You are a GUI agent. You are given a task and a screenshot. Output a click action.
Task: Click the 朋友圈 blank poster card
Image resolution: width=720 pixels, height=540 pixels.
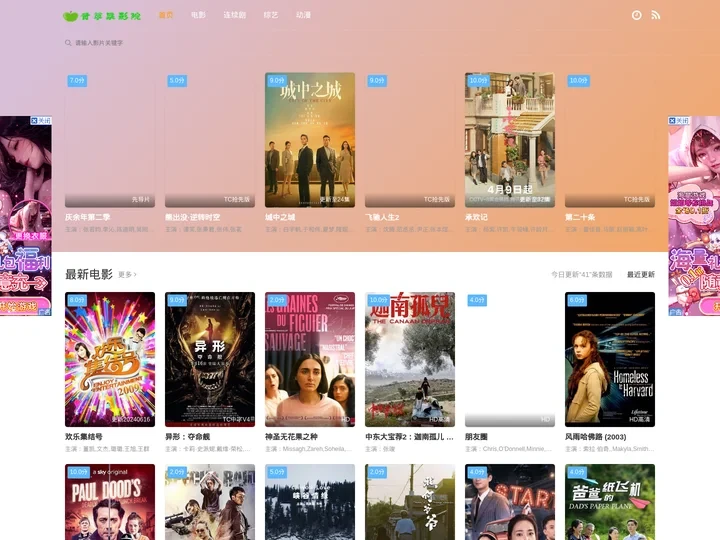(510, 360)
